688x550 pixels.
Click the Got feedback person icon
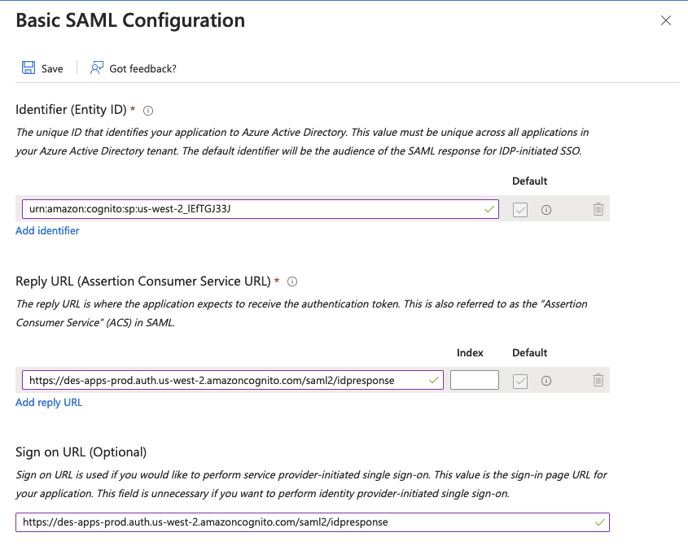[x=97, y=68]
